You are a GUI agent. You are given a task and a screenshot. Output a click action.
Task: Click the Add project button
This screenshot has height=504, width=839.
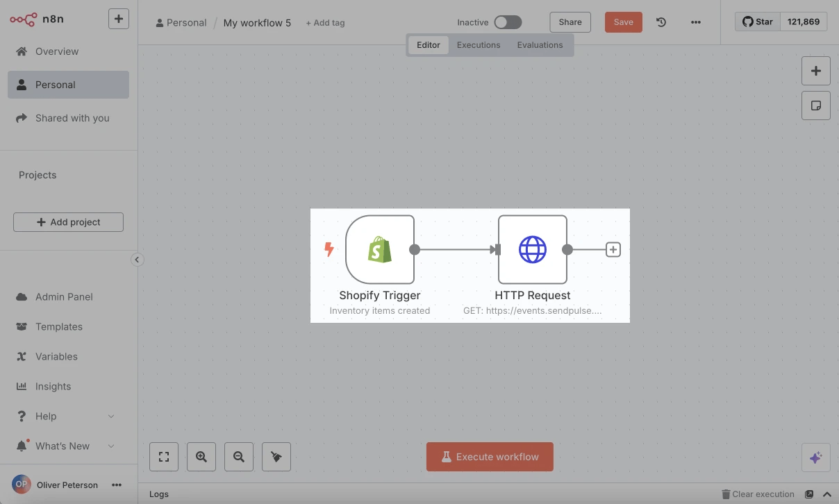click(x=68, y=222)
